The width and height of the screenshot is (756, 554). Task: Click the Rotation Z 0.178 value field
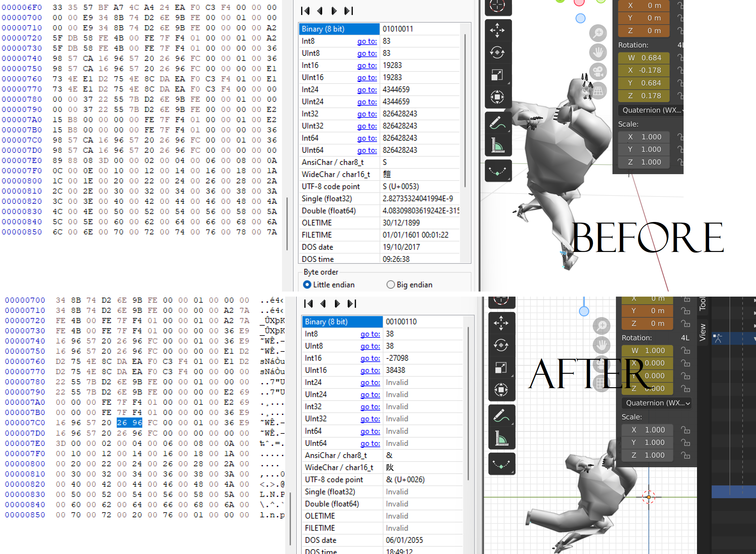click(x=644, y=96)
